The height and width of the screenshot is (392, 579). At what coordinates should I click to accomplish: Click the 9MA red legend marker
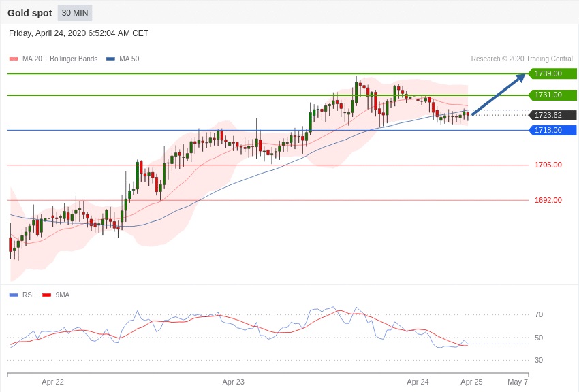46,295
